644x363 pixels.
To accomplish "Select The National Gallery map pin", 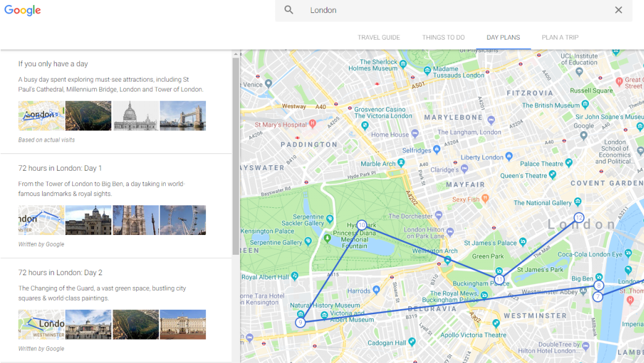I will (x=578, y=202).
